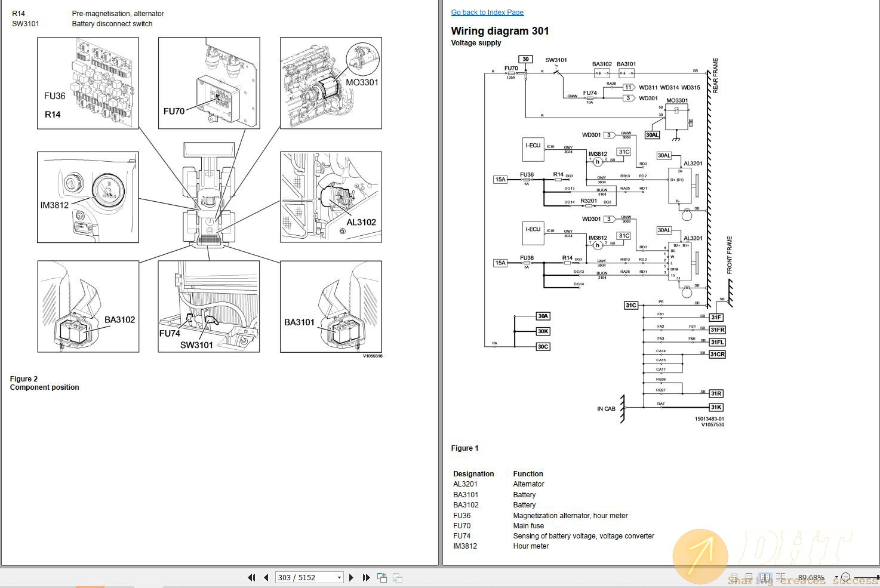Click the BA3101 battery illustration
880x588 pixels.
click(x=331, y=306)
